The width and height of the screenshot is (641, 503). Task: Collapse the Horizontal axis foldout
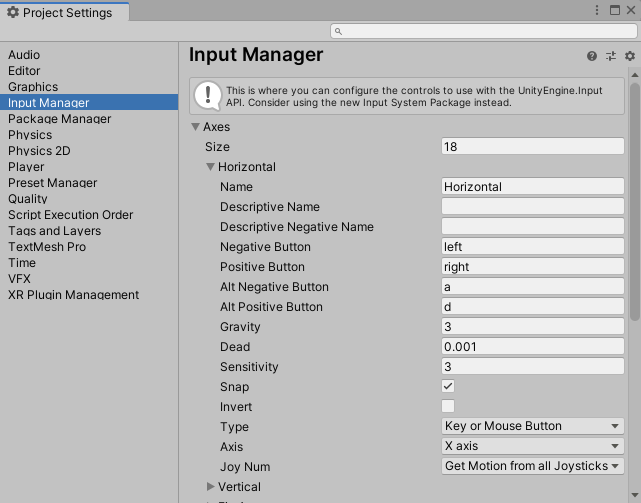coord(210,167)
